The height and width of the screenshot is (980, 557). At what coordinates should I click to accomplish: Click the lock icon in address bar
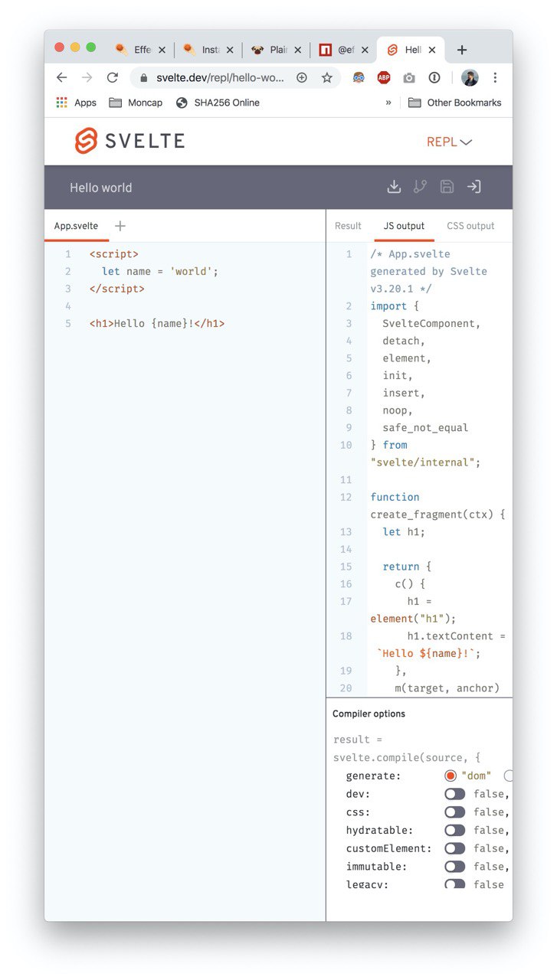point(143,77)
